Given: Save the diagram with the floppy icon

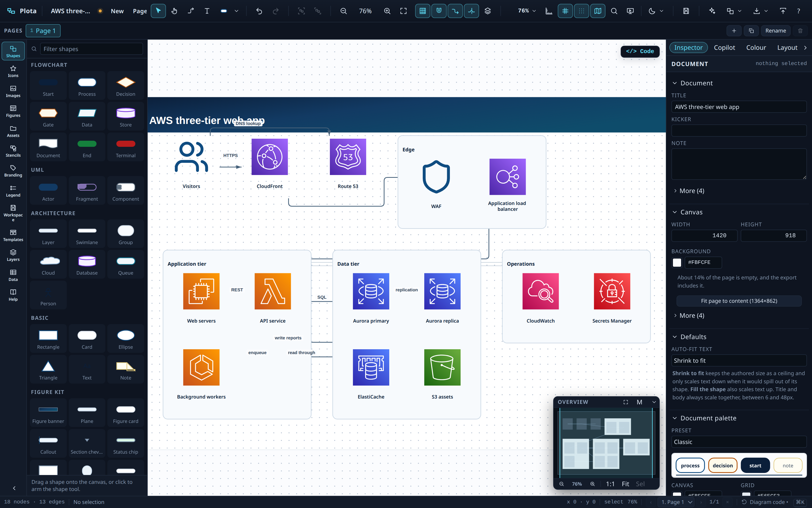Looking at the screenshot, I should 686,11.
